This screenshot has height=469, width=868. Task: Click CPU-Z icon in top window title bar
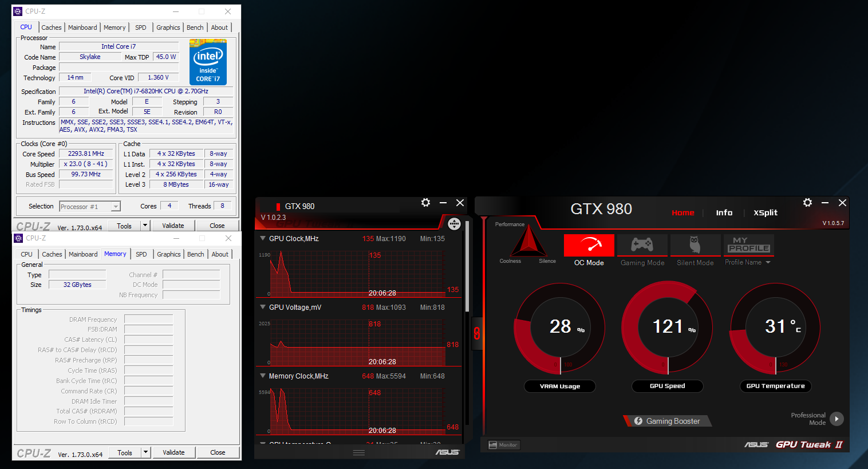(18, 11)
